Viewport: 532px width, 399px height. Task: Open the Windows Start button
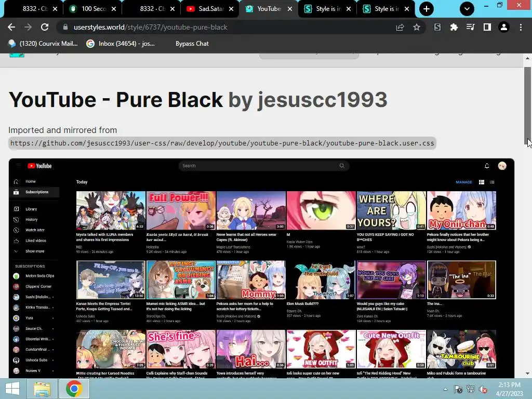(x=12, y=389)
